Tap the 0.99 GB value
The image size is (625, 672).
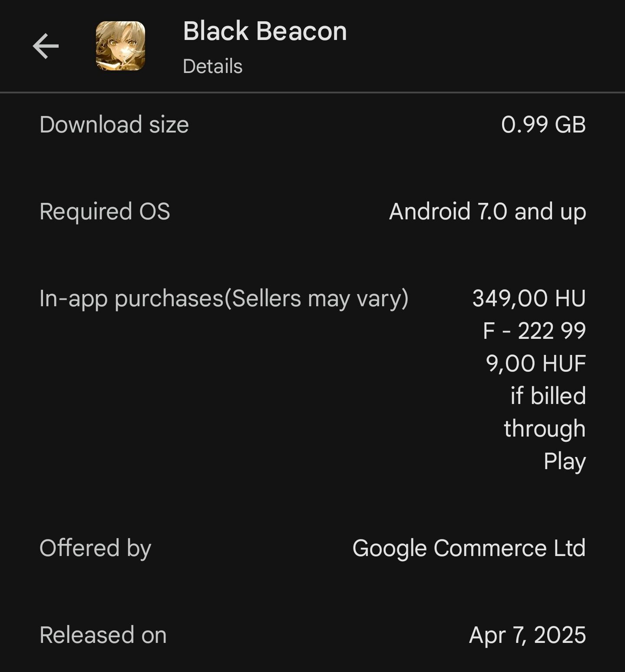[x=543, y=125]
